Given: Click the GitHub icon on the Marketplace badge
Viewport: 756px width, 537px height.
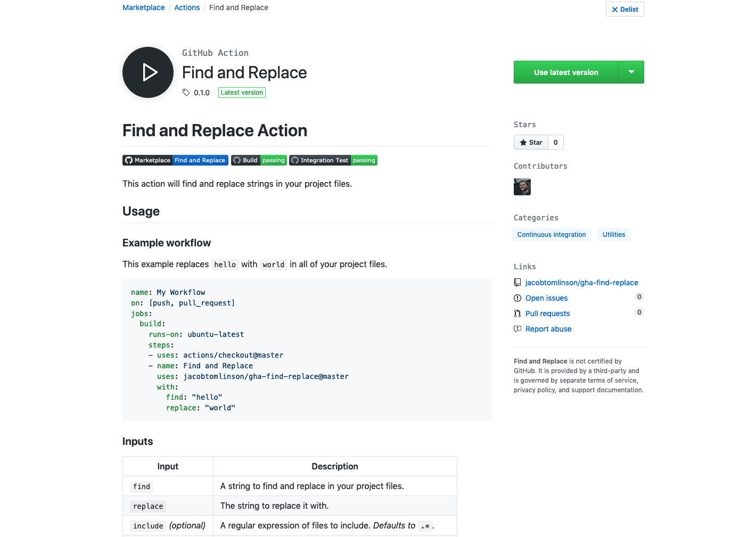Looking at the screenshot, I should [x=128, y=160].
